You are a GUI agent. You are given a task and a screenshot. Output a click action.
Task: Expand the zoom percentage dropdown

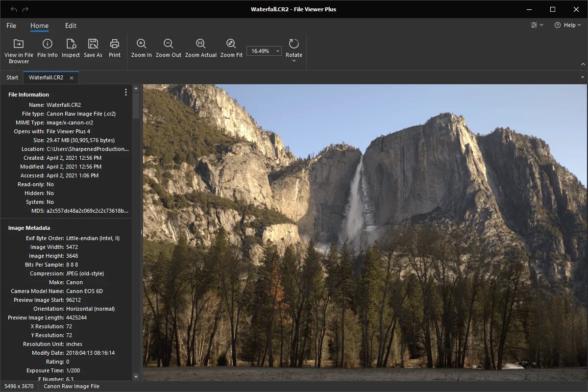click(x=278, y=51)
